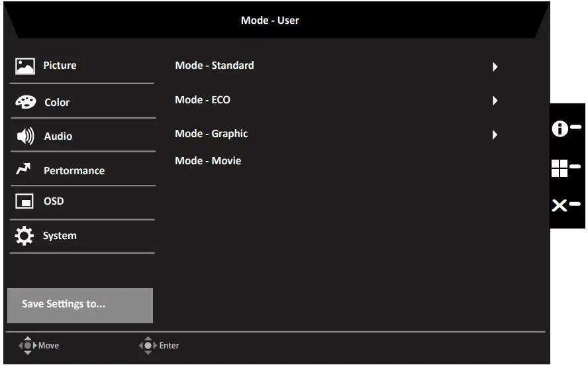Click the System gear icon
This screenshot has height=365, width=588.
coord(25,236)
